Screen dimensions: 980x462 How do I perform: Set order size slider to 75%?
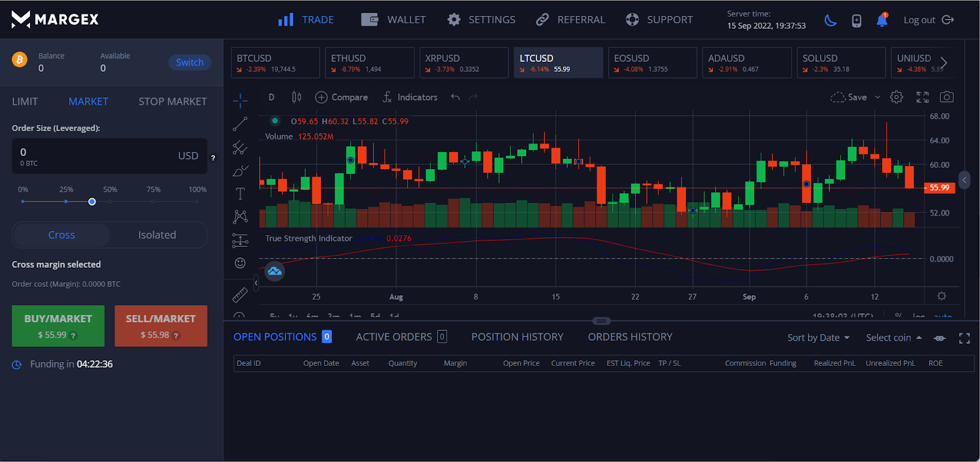tap(153, 201)
